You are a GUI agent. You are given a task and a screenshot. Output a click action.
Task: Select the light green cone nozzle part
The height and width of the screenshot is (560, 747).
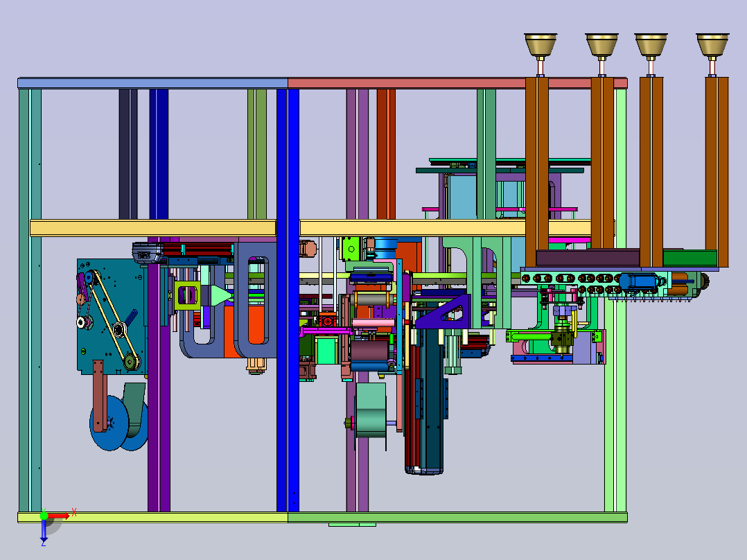coord(220,295)
